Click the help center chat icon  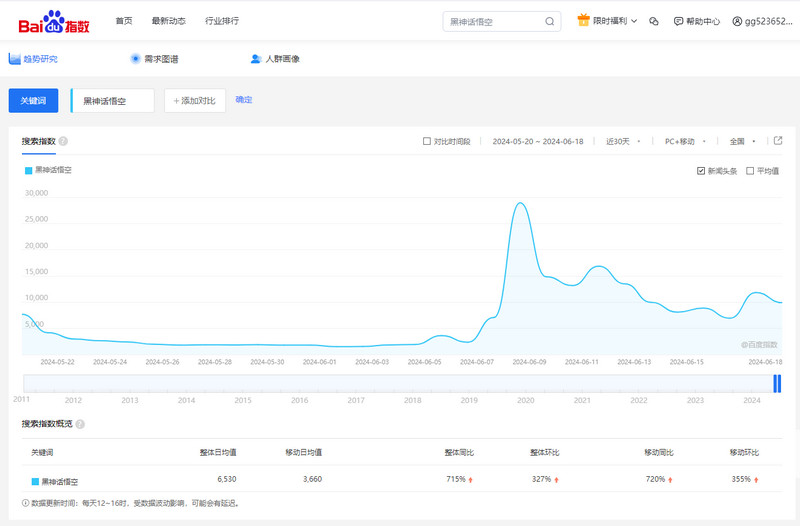point(678,21)
